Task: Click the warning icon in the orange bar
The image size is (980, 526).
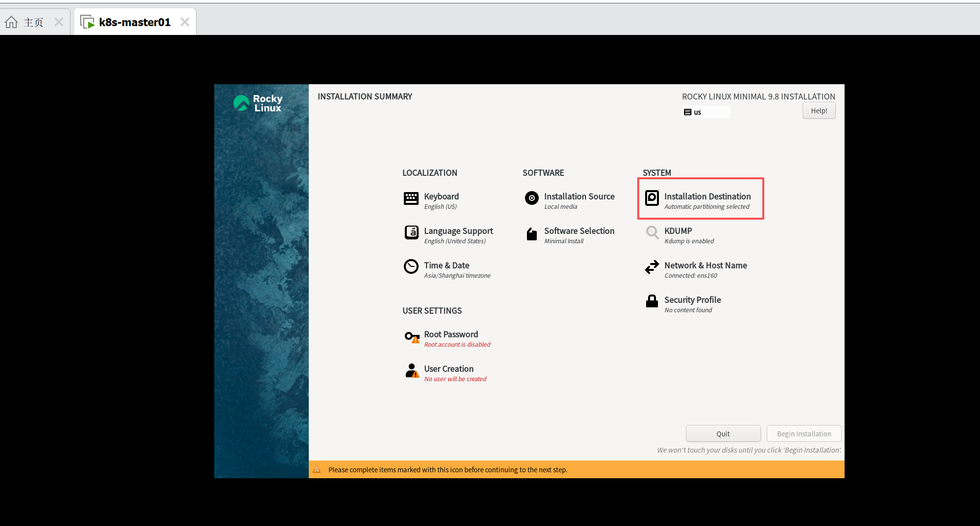Action: [x=317, y=469]
